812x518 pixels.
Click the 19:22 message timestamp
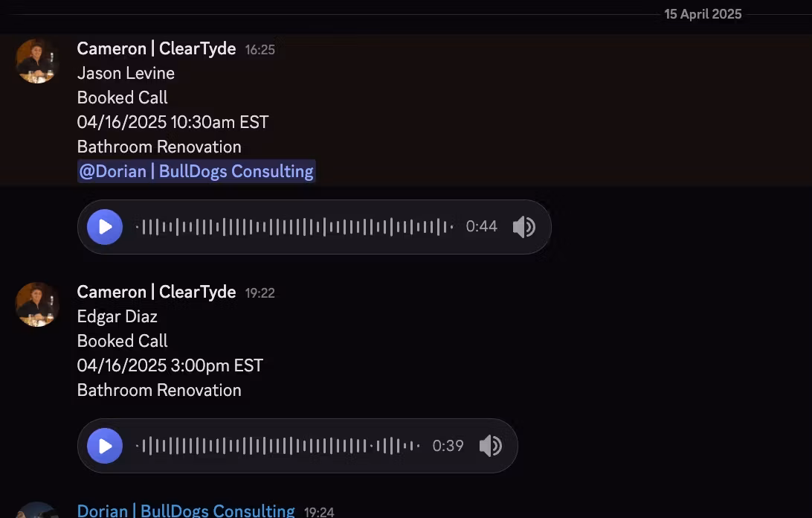pyautogui.click(x=260, y=293)
